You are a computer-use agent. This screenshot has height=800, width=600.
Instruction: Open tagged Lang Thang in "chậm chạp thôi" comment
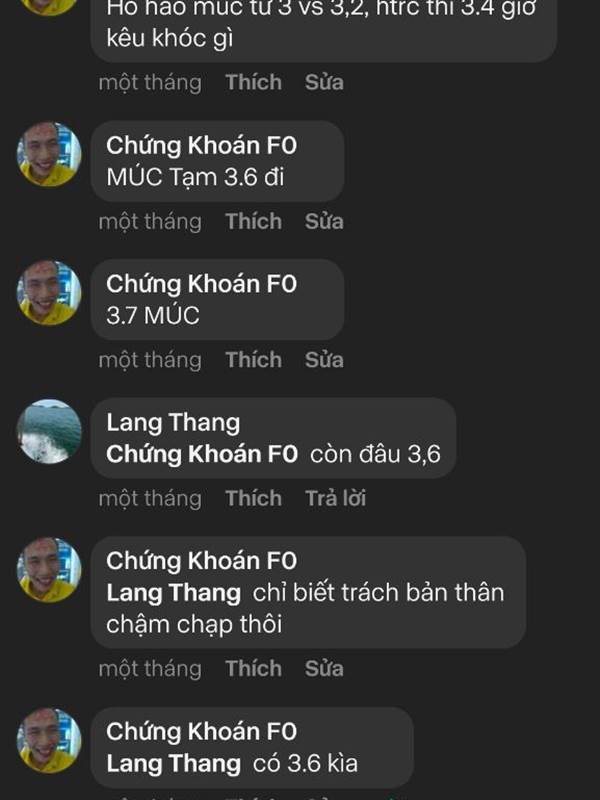[x=173, y=593]
